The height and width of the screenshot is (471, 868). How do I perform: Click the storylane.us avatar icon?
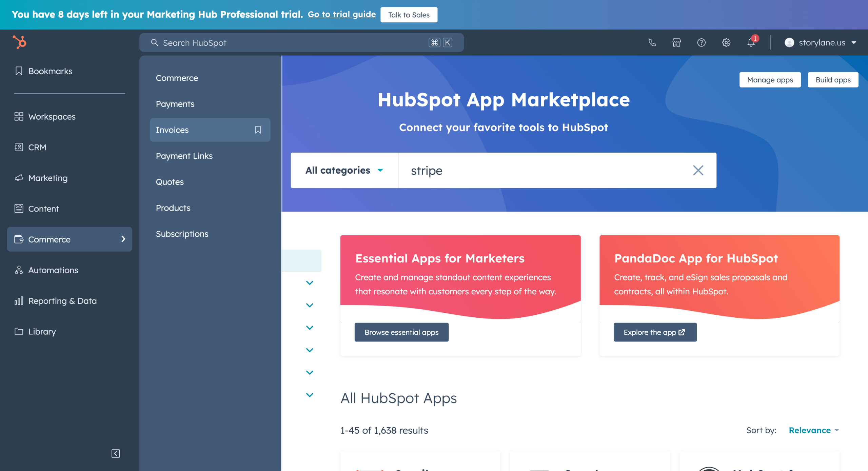(x=789, y=43)
